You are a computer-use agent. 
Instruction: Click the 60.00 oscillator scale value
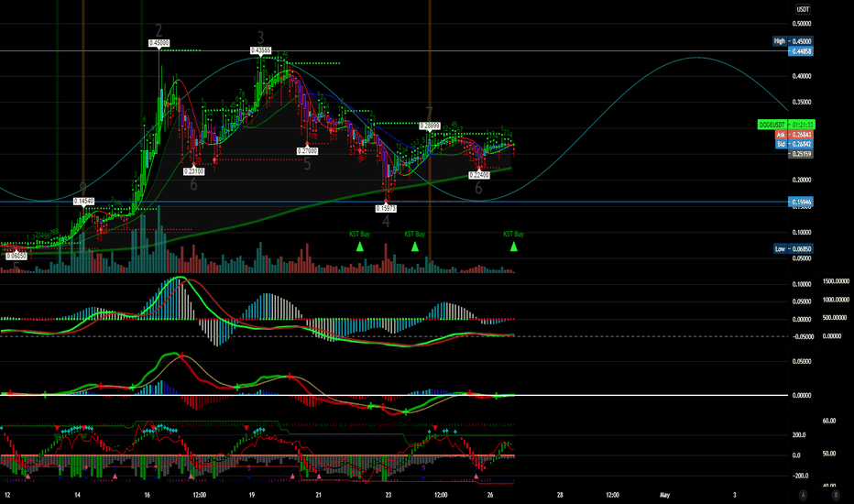pyautogui.click(x=829, y=421)
